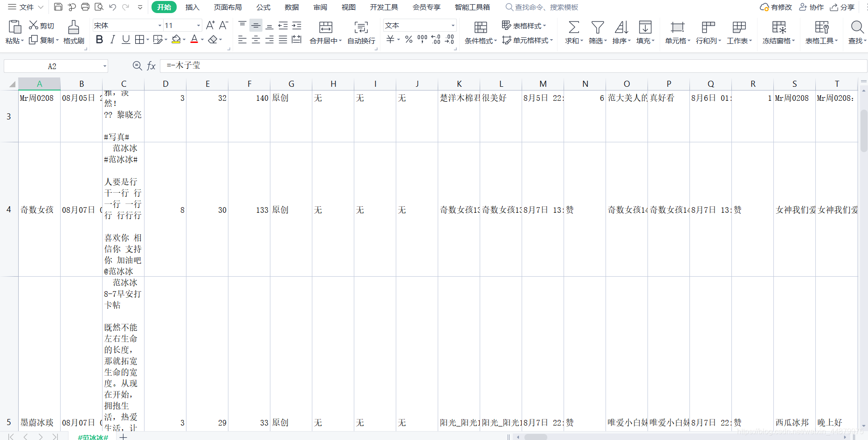The height and width of the screenshot is (440, 868).
Task: Click the decrease indent icon
Action: (283, 25)
